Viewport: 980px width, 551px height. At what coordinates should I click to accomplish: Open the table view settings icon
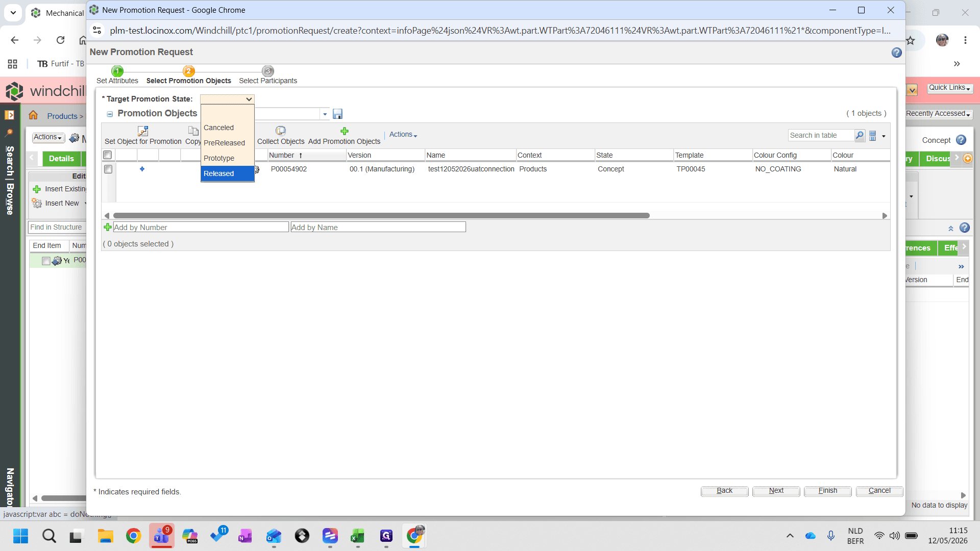click(x=873, y=136)
